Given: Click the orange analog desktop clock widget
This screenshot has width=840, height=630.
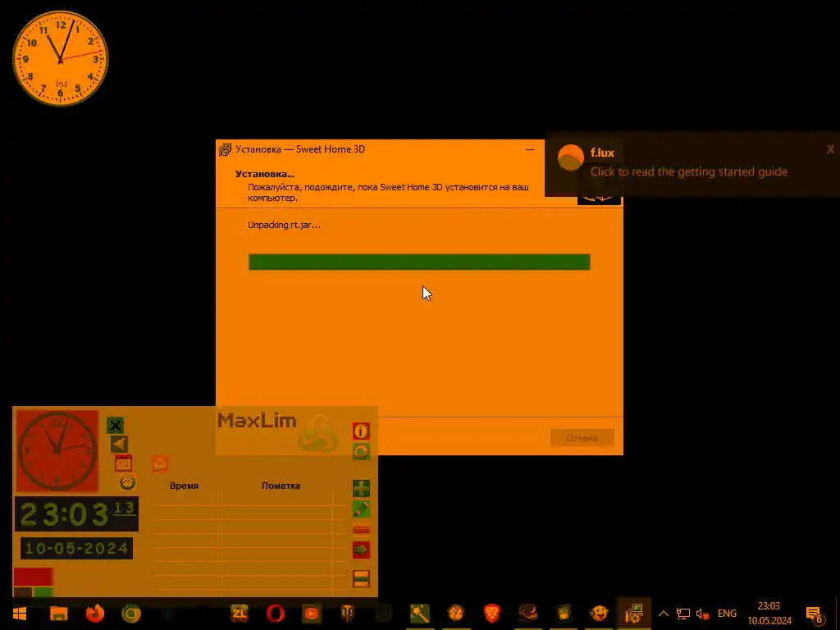Looking at the screenshot, I should point(61,58).
